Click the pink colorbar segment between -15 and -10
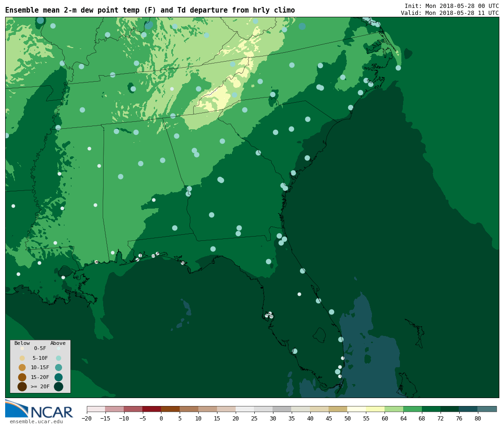 click(x=114, y=409)
